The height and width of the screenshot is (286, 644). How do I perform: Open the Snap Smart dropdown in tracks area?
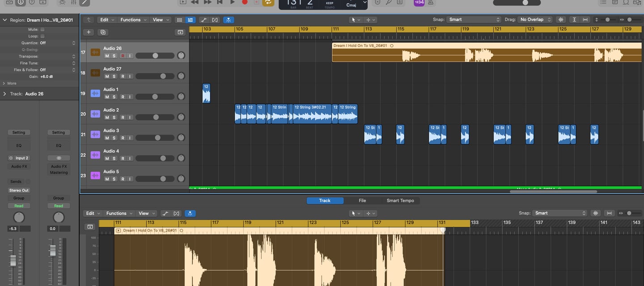474,20
